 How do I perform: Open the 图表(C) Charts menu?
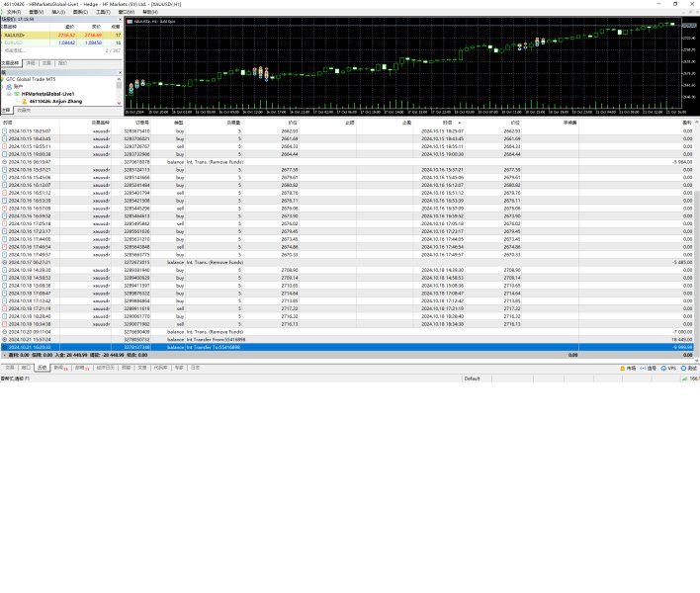pyautogui.click(x=81, y=11)
